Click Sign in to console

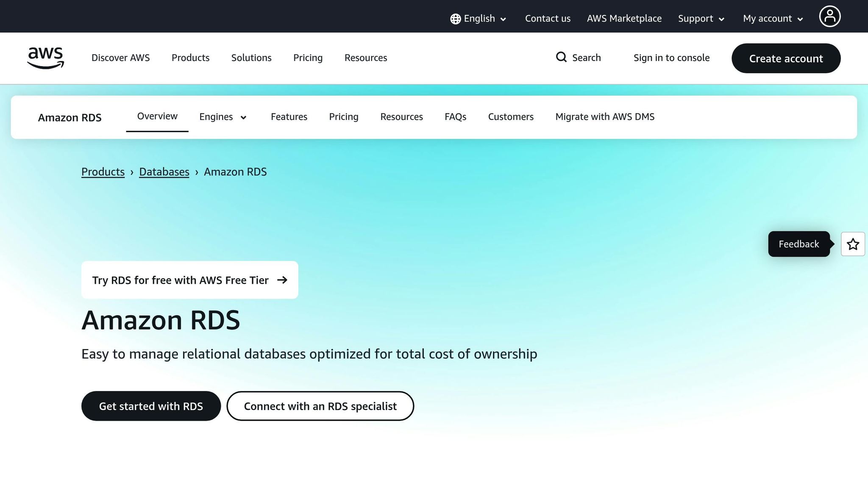click(x=671, y=57)
